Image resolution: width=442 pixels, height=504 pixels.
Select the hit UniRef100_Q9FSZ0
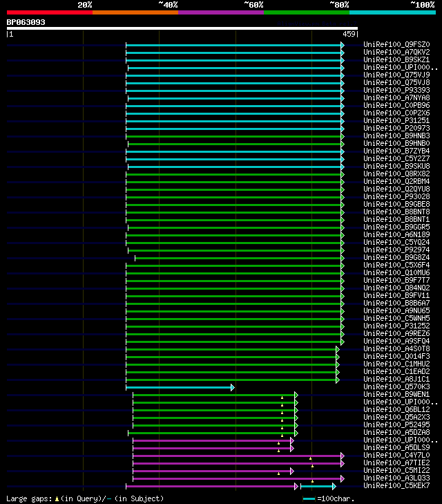tap(396, 44)
